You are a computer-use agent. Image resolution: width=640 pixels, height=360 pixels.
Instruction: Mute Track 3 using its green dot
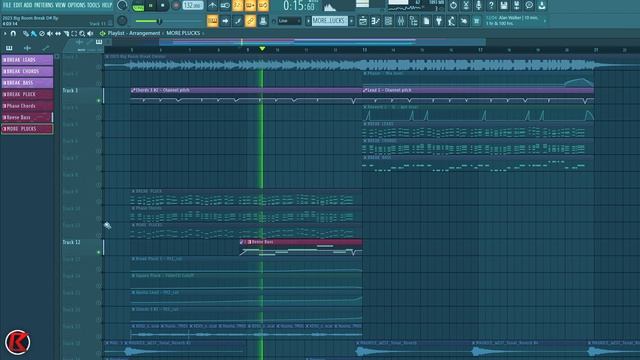coord(98,100)
